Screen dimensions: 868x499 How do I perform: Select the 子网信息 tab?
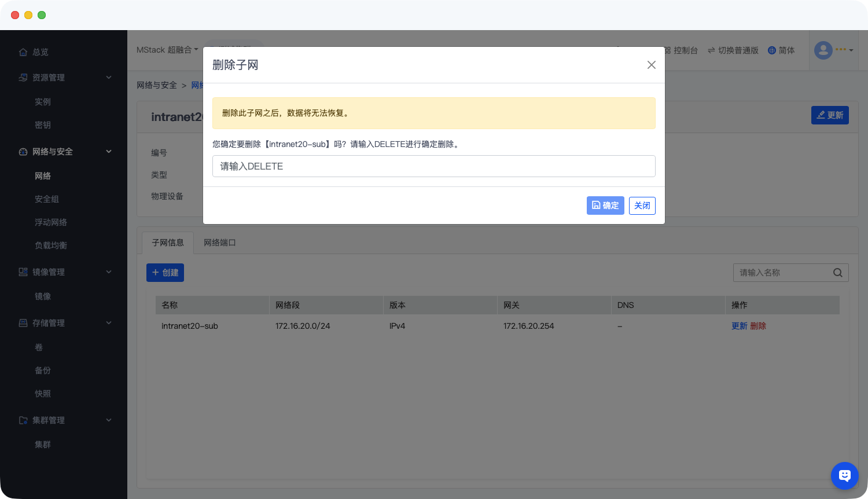click(x=168, y=243)
